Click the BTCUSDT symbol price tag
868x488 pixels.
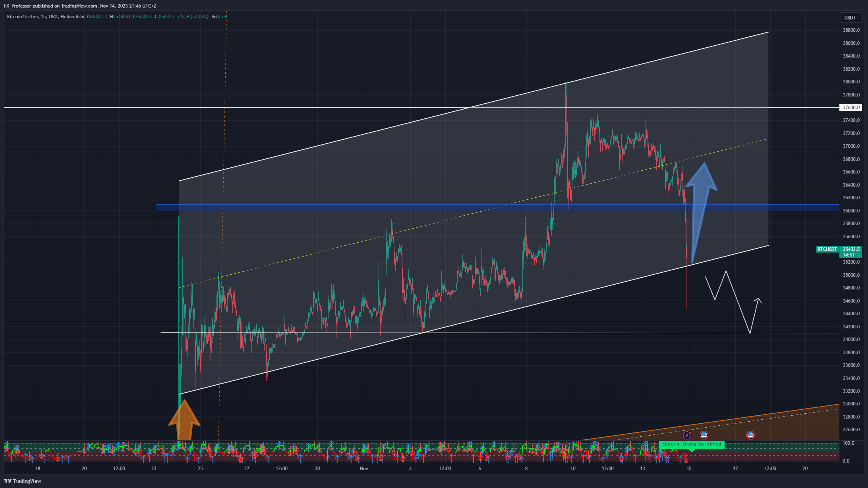(827, 249)
